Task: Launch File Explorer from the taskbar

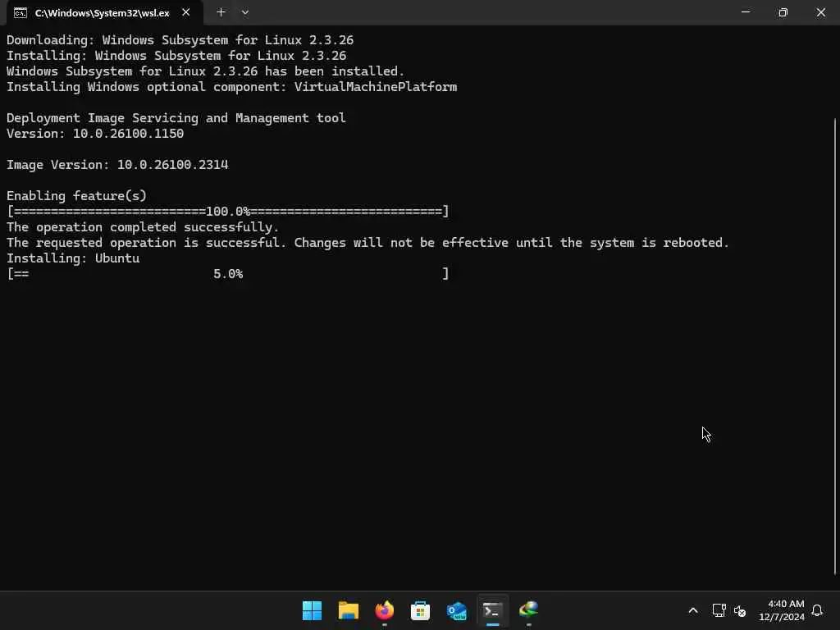Action: (x=348, y=610)
